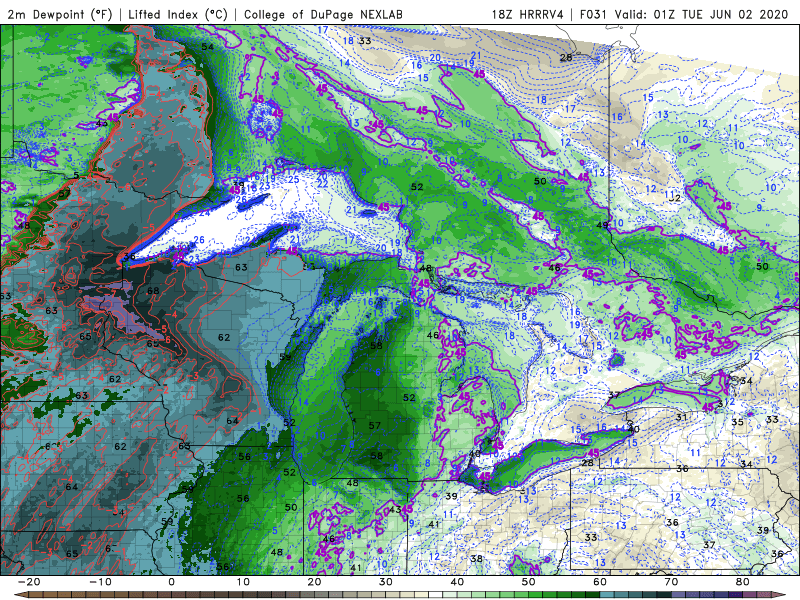
Task: Click the 30 label on the color scale
Action: click(x=386, y=582)
